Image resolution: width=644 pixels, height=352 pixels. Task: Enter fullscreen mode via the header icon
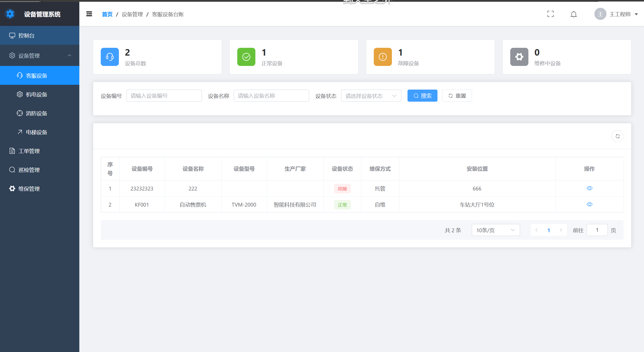pos(550,14)
